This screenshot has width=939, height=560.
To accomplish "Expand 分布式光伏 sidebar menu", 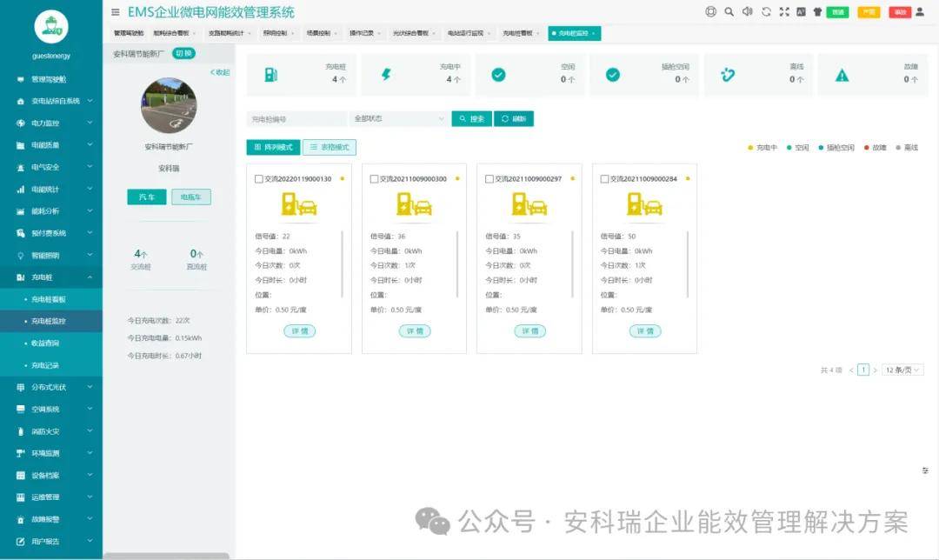I will tap(51, 388).
